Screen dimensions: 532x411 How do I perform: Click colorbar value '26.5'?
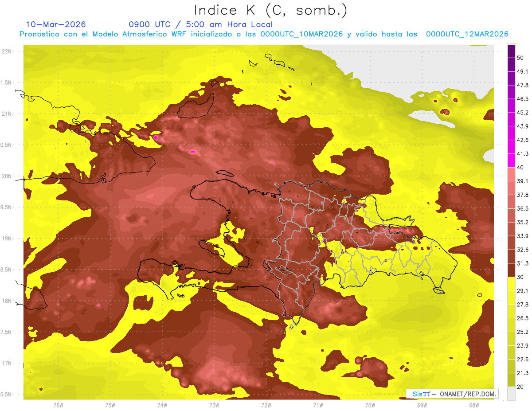click(x=523, y=318)
